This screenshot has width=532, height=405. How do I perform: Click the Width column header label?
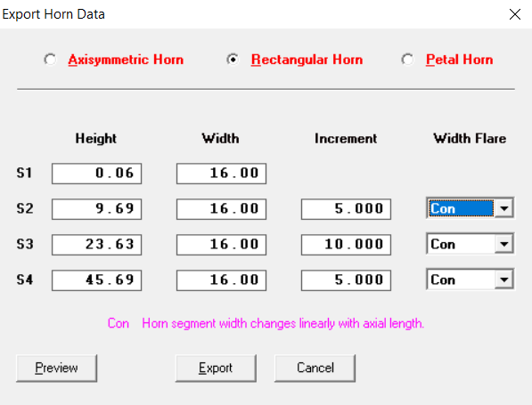point(220,138)
